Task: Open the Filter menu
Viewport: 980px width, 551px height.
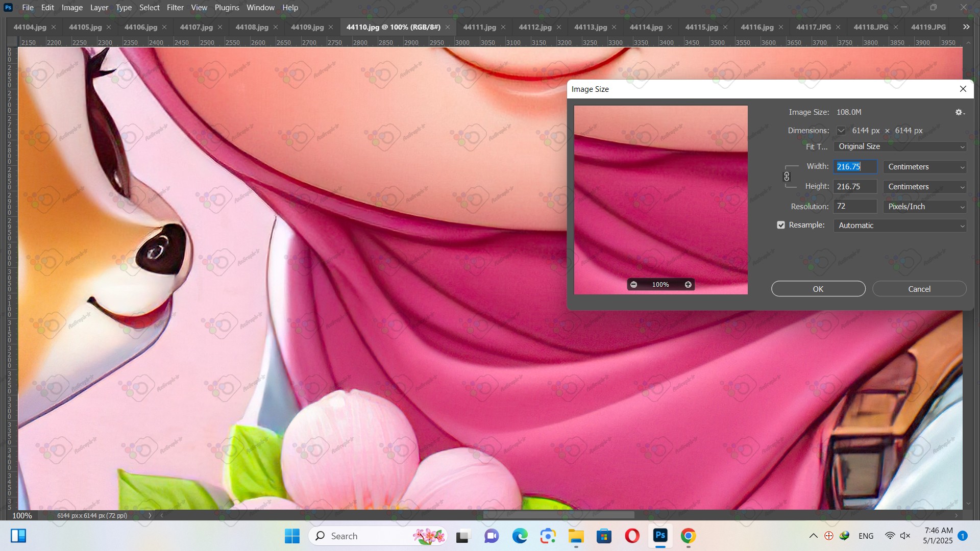Action: (x=175, y=8)
